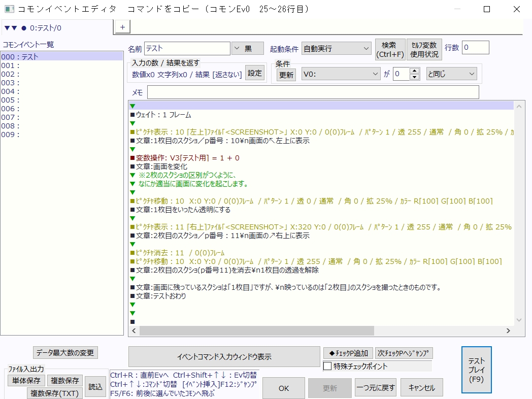
Task: Enable the 特殊チェックポイント checkbox
Action: click(328, 366)
